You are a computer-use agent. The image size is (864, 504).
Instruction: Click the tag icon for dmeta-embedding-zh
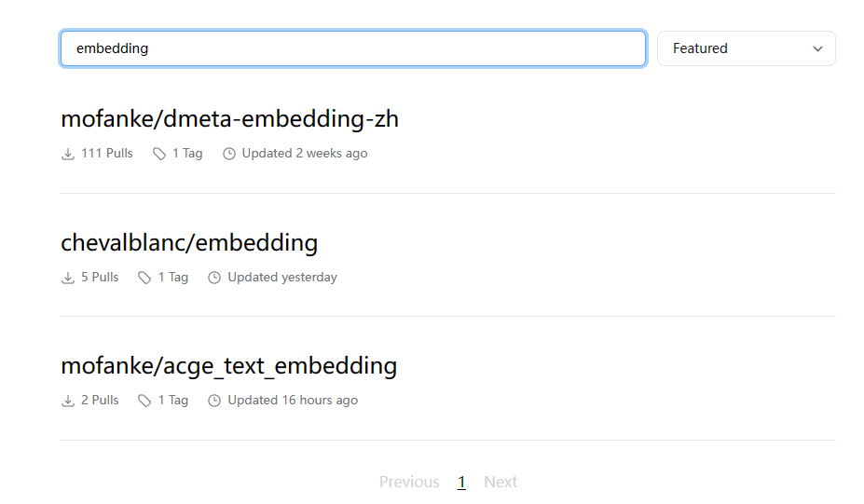pyautogui.click(x=159, y=154)
